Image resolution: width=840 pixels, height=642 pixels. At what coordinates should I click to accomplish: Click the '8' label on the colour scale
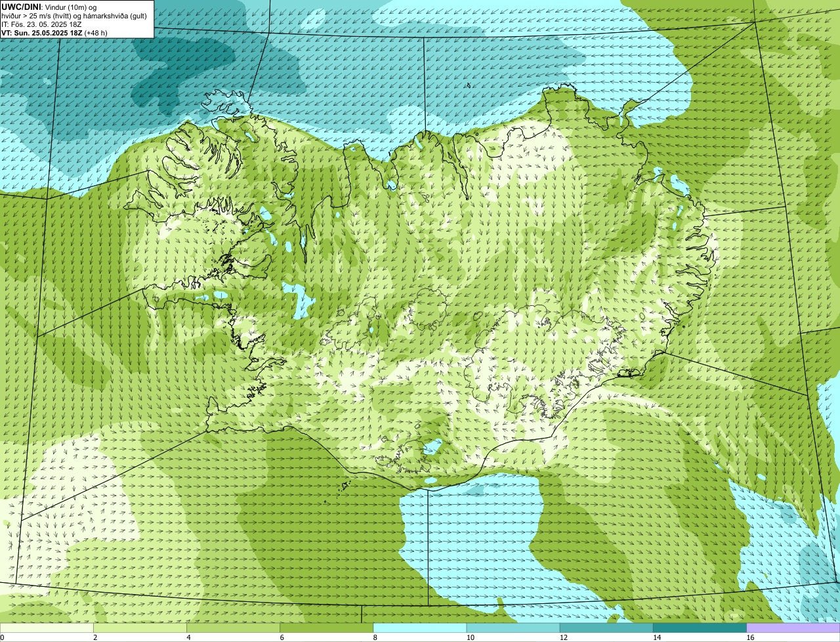pos(375,637)
